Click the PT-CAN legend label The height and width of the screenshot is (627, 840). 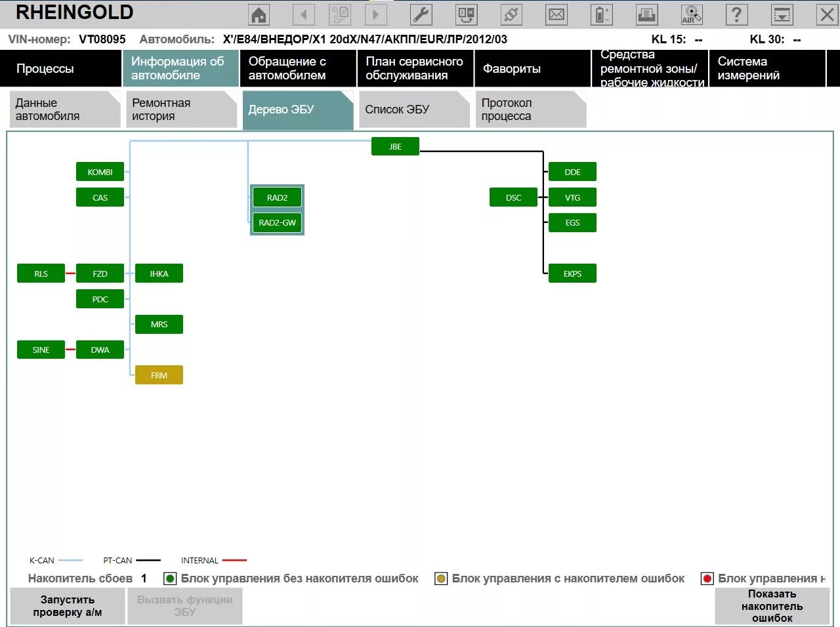click(117, 560)
